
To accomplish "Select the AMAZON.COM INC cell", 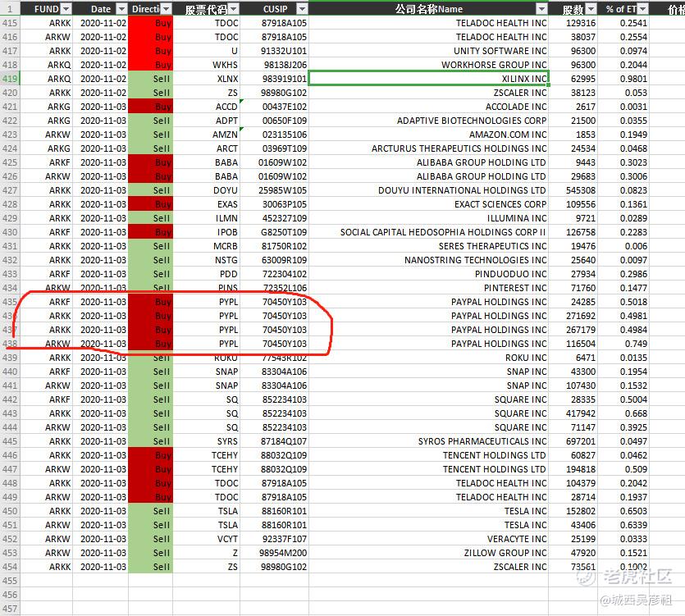I will [428, 135].
